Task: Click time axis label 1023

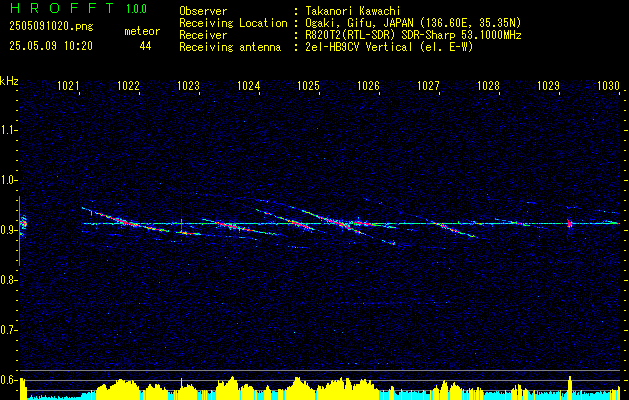Action: [x=188, y=86]
